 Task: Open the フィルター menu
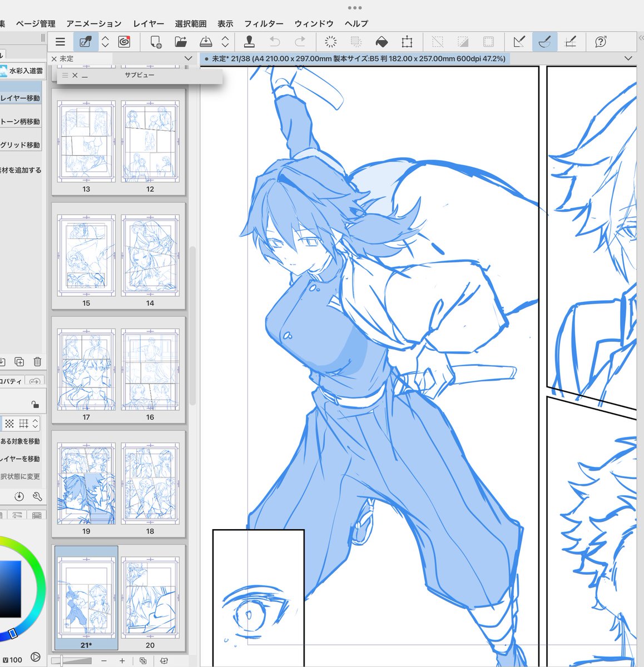tap(264, 23)
